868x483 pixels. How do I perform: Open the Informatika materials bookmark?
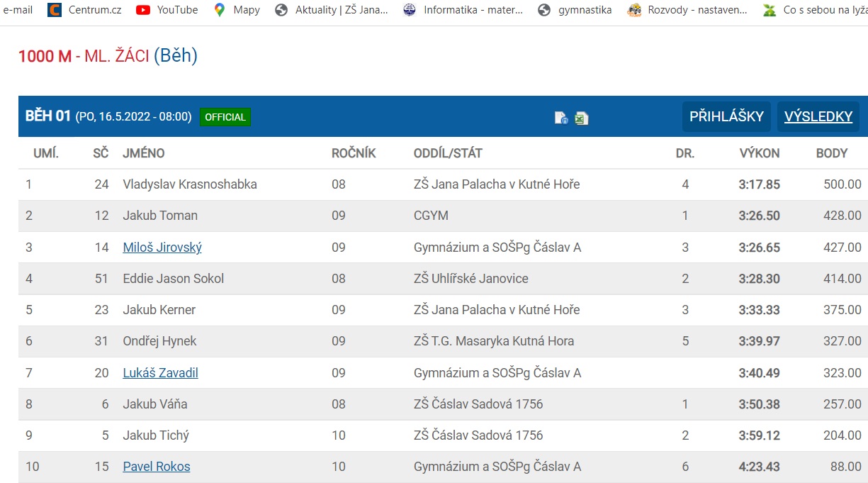[x=463, y=10]
